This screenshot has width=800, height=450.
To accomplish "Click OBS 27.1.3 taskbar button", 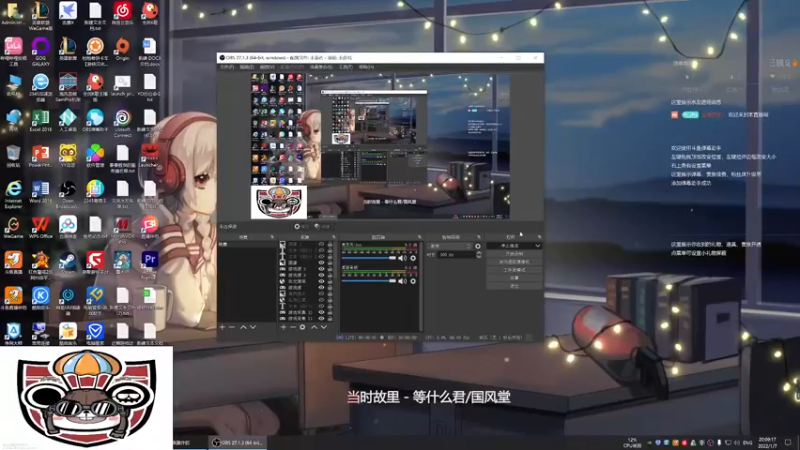I will 238,443.
